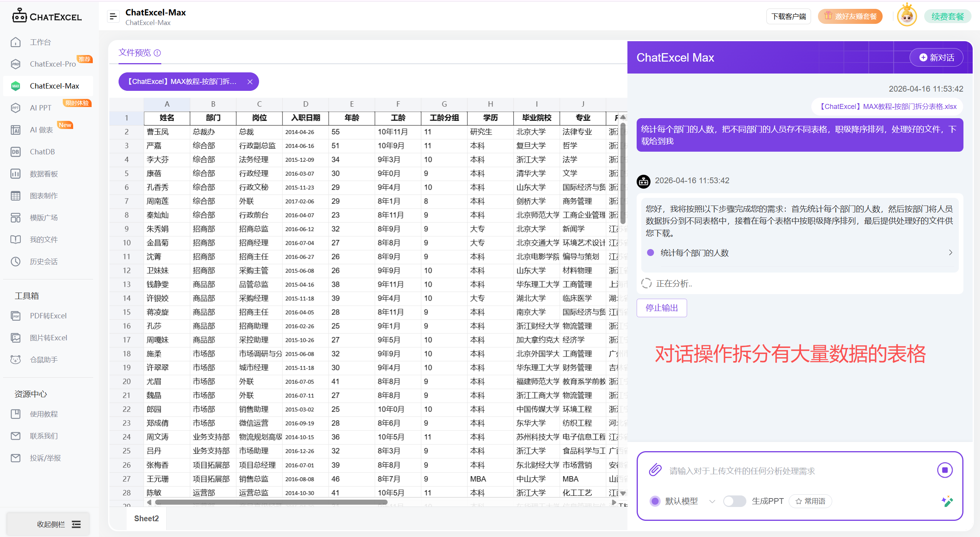Screen dimensions: 980x537
Task: Open the 工作台 home icon
Action: [15, 42]
